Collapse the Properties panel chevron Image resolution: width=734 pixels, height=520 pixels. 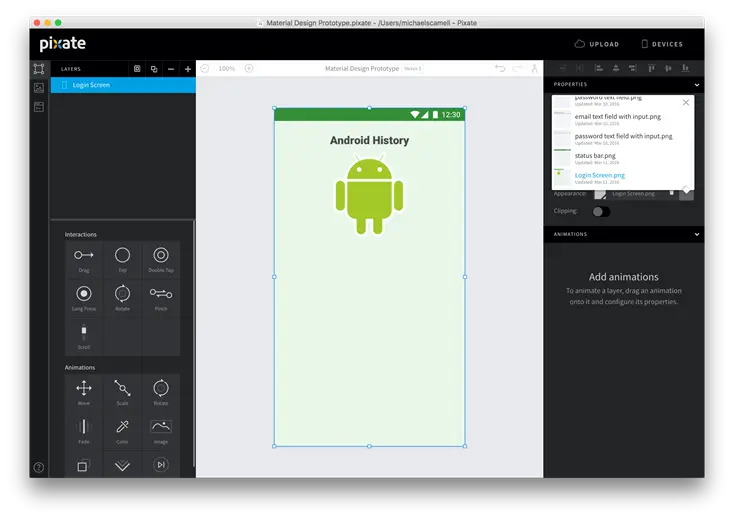coord(697,85)
